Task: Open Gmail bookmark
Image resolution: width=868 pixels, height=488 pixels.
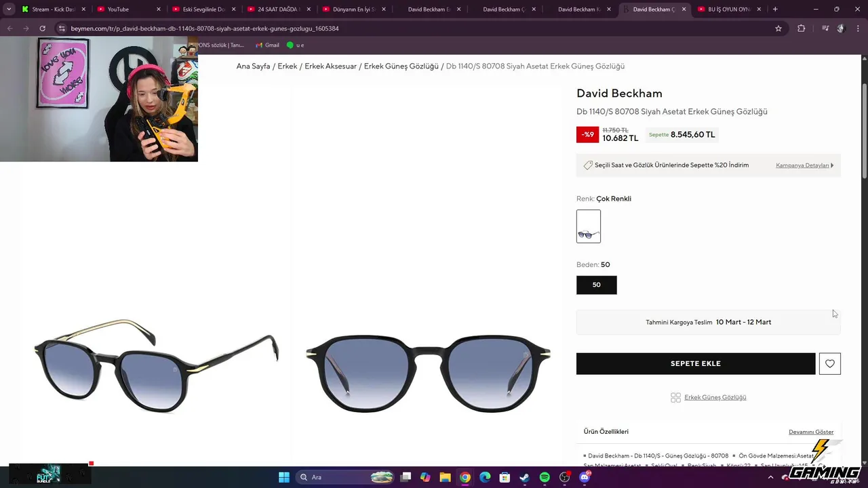Action: (x=267, y=45)
